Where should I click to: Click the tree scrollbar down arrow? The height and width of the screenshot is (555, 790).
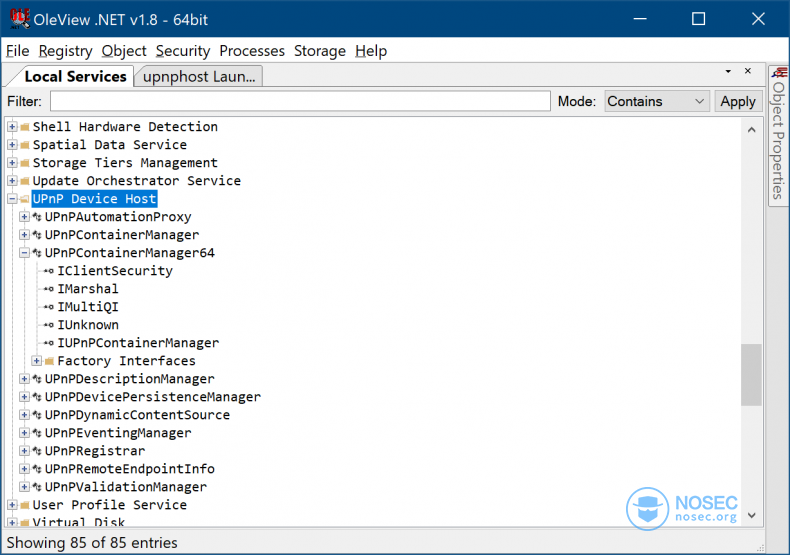pos(751,515)
